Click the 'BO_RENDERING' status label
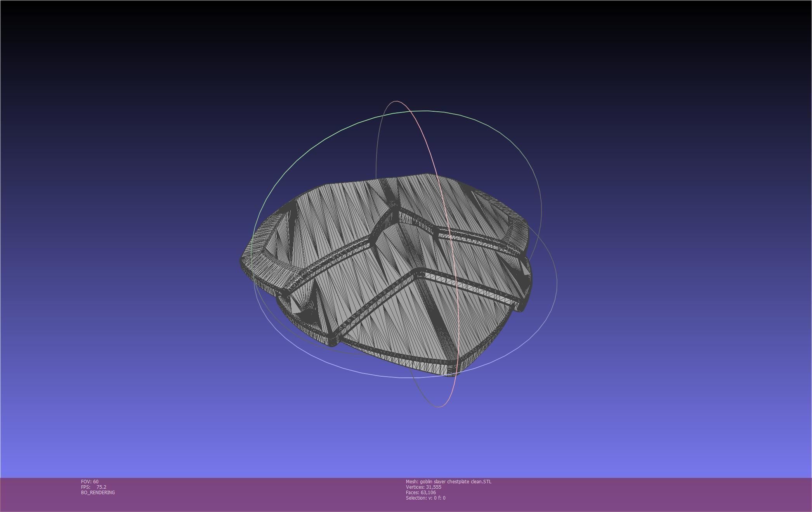 [98, 492]
